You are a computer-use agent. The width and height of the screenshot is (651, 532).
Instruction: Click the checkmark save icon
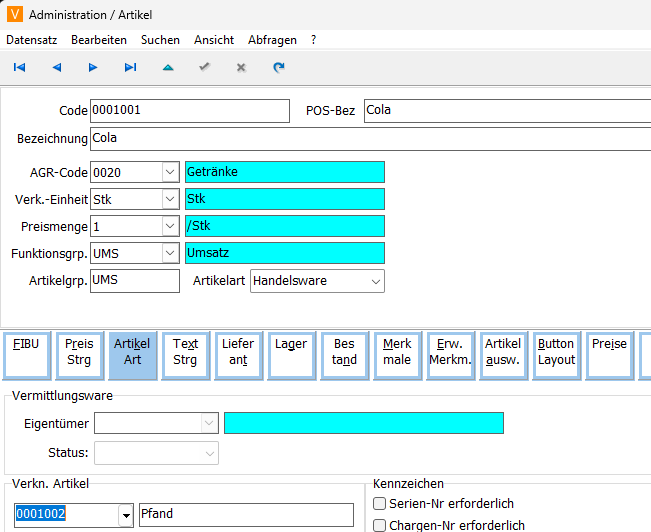point(204,67)
